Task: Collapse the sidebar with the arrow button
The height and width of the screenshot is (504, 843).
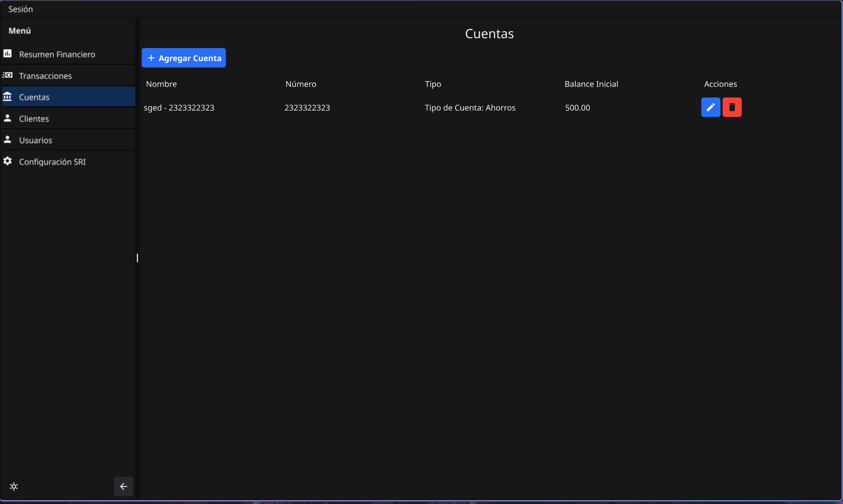Action: (x=123, y=486)
